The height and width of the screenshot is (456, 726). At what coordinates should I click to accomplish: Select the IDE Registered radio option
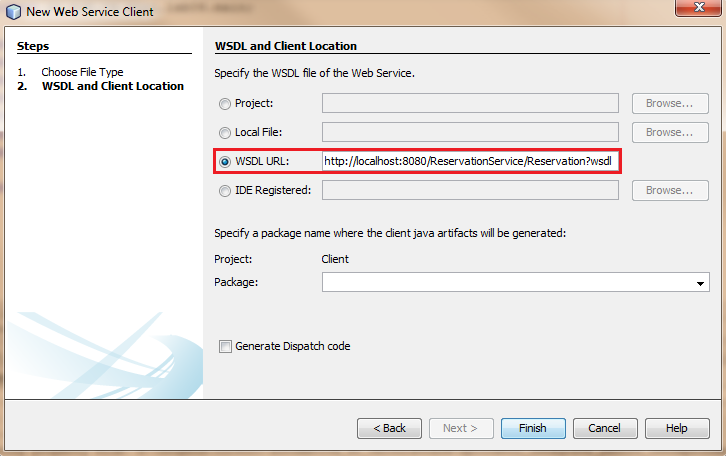point(225,191)
